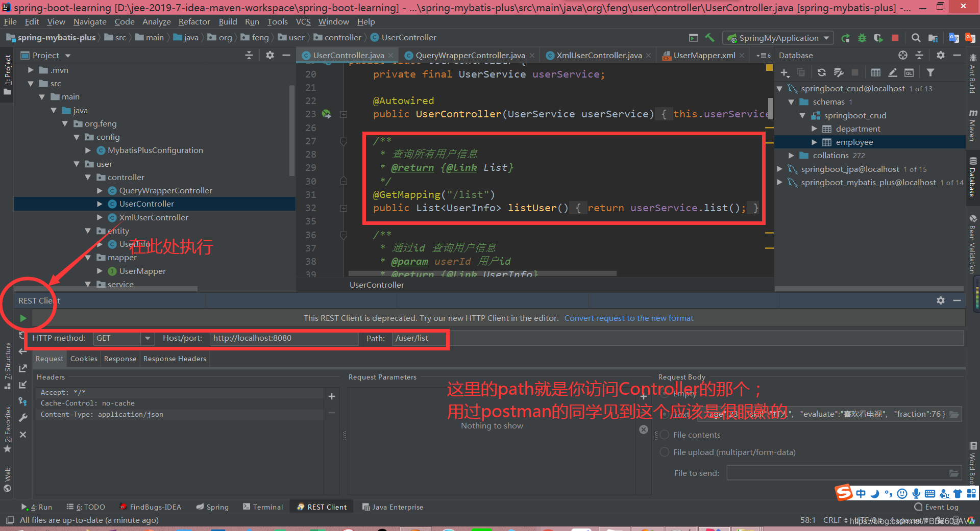The width and height of the screenshot is (980, 531).
Task: Open the Event Log in status bar
Action: point(937,507)
